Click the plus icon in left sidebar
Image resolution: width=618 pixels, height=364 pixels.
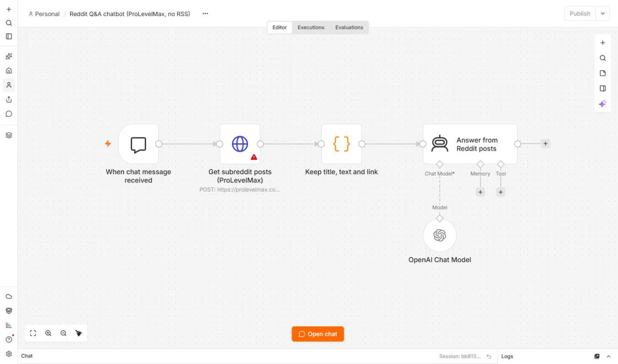tap(9, 9)
